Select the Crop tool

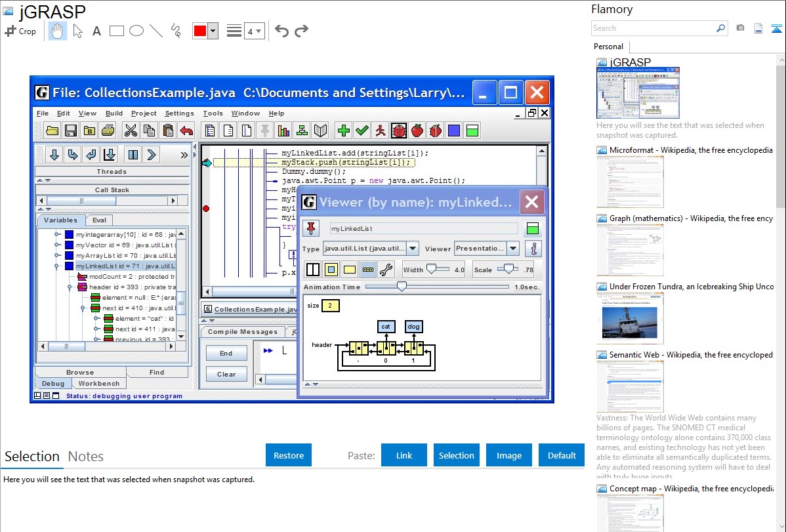tap(20, 31)
